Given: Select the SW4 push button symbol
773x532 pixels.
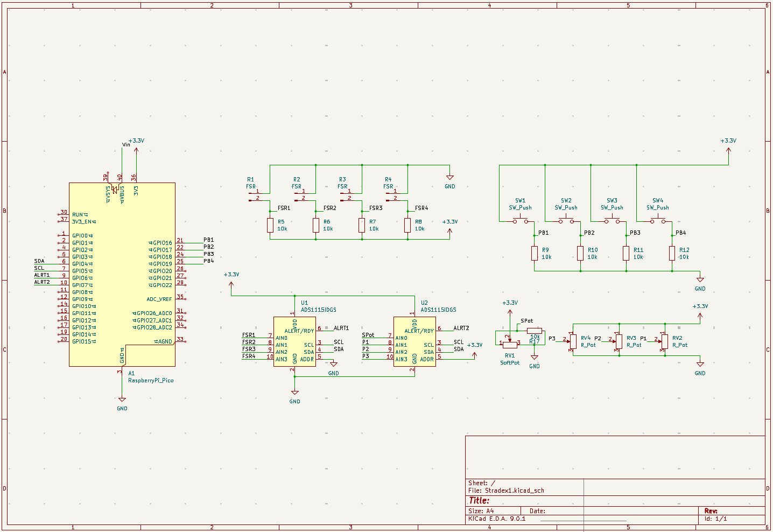Looking at the screenshot, I should tap(657, 220).
